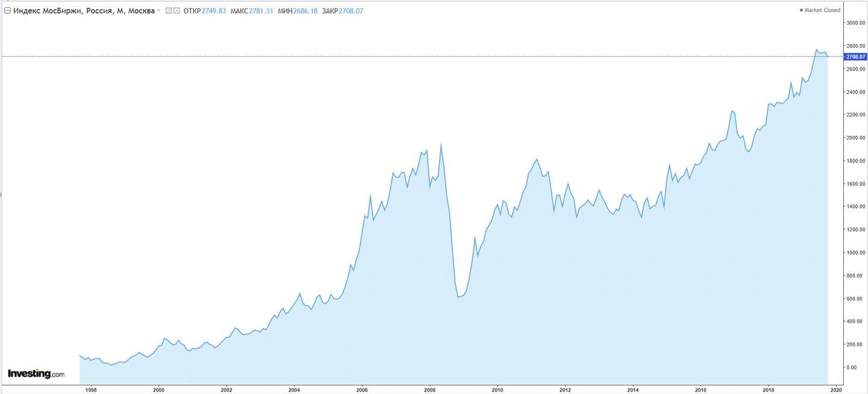868x394 pixels.
Task: Open dropdown arrow after 'Москва' title
Action: click(x=159, y=11)
